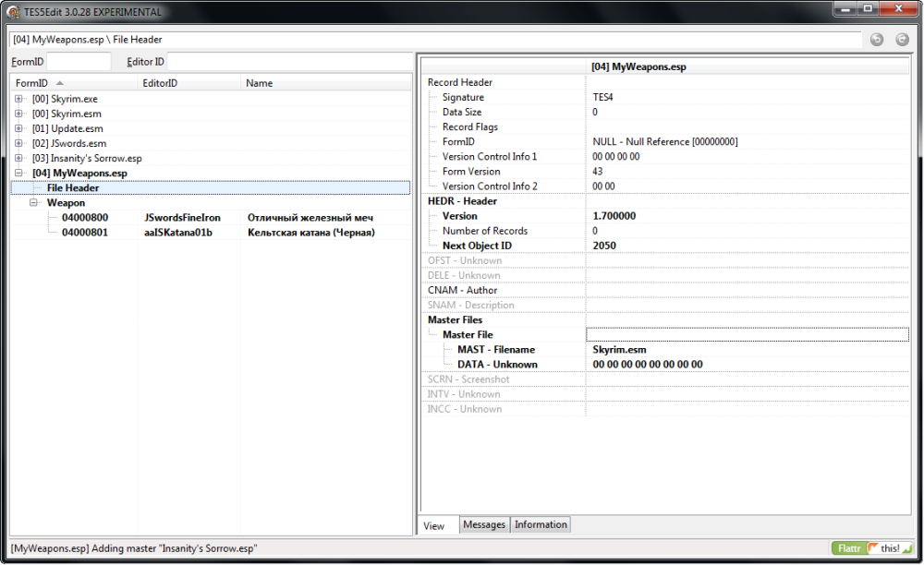Sort by FormID column header
The height and width of the screenshot is (565, 924).
pos(74,83)
